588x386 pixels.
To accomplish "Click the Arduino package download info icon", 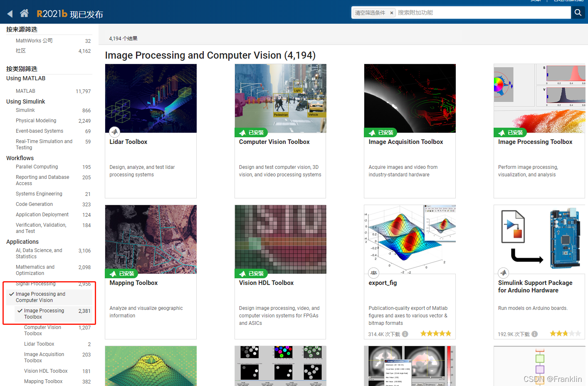I will click(x=535, y=334).
